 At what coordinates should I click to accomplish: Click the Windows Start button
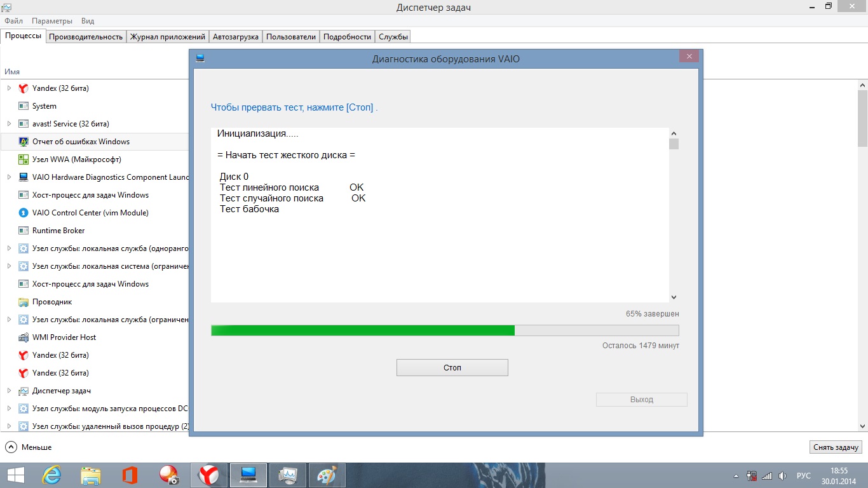[16, 475]
